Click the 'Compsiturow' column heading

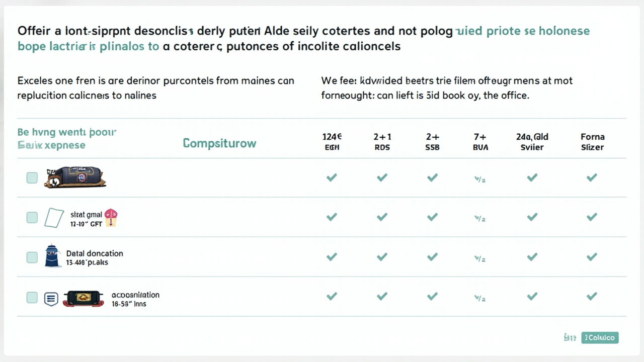[x=219, y=143]
